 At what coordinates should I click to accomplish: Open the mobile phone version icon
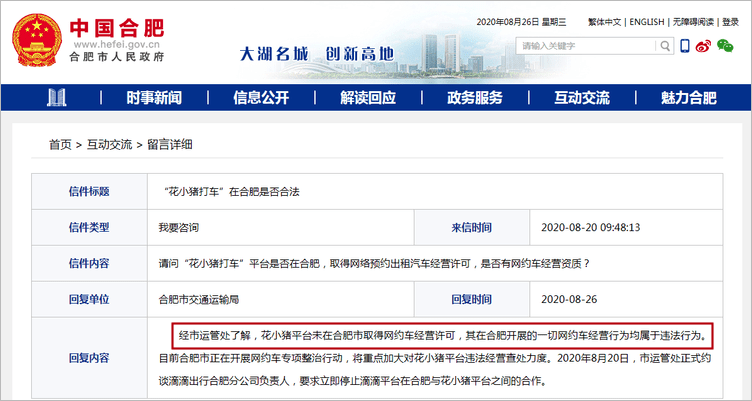[685, 46]
